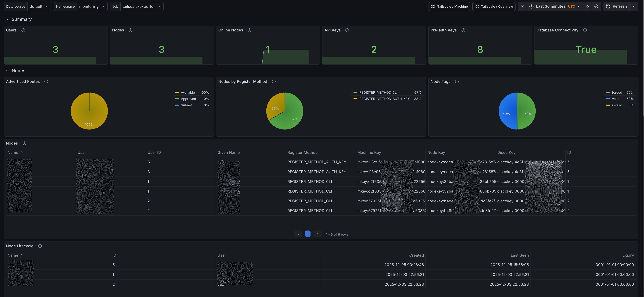The width and height of the screenshot is (644, 297).
Task: Go to the next page of the Nodes table
Action: (x=317, y=233)
